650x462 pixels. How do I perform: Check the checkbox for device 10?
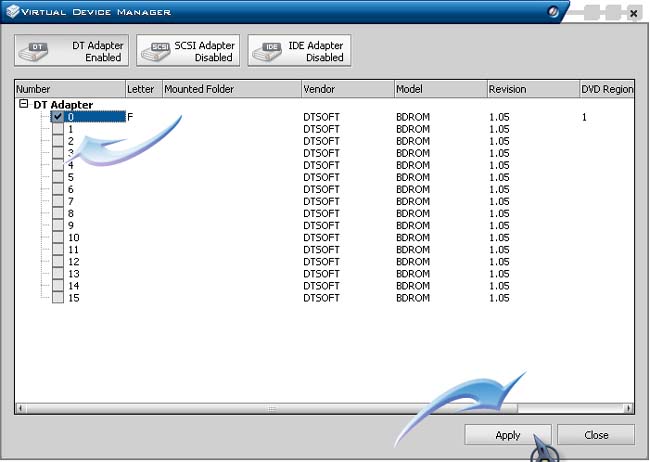point(58,237)
